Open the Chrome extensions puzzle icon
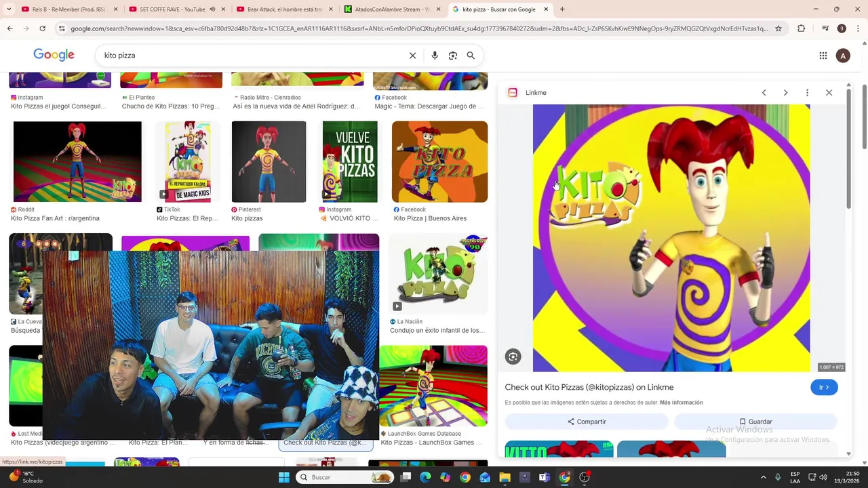The image size is (868, 488). click(801, 28)
